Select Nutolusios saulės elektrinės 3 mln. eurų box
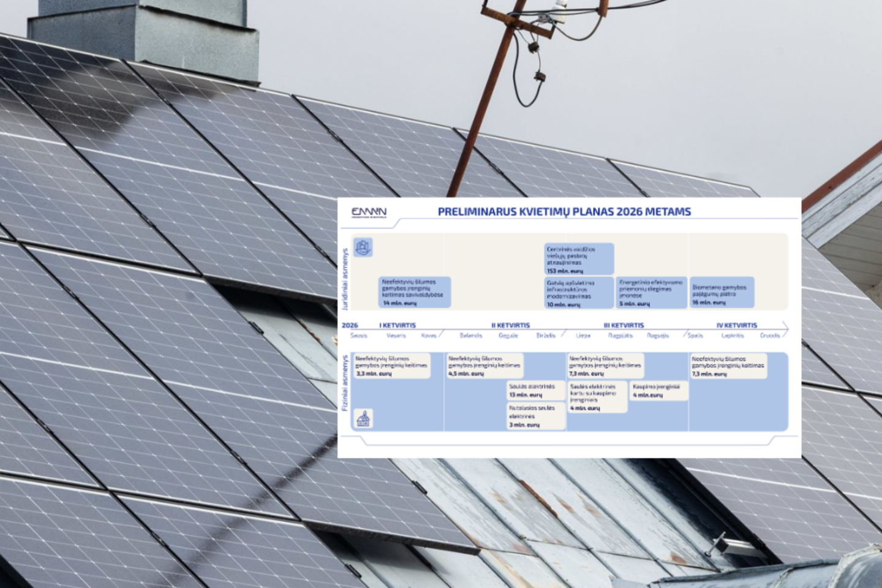The image size is (882, 588). tap(535, 416)
